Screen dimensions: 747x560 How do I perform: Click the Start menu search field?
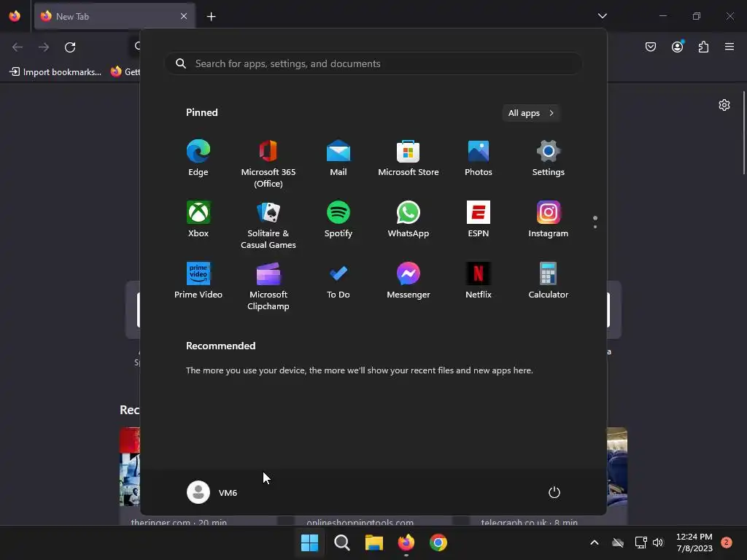[x=373, y=63]
